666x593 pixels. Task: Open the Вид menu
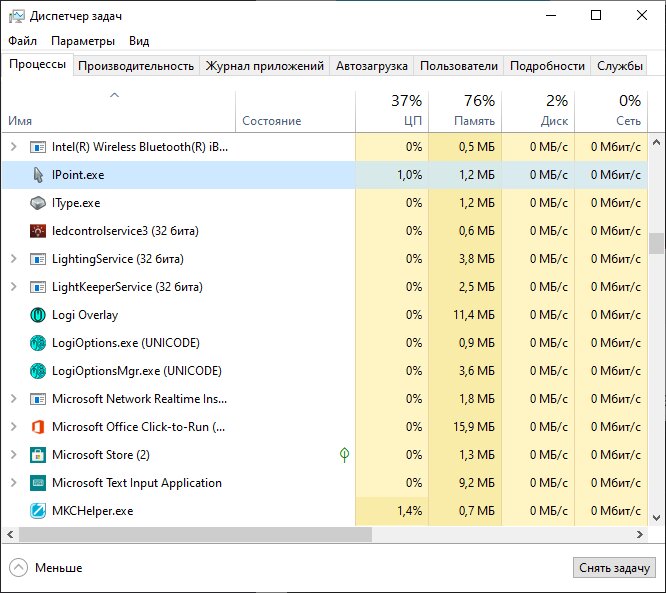pos(139,41)
